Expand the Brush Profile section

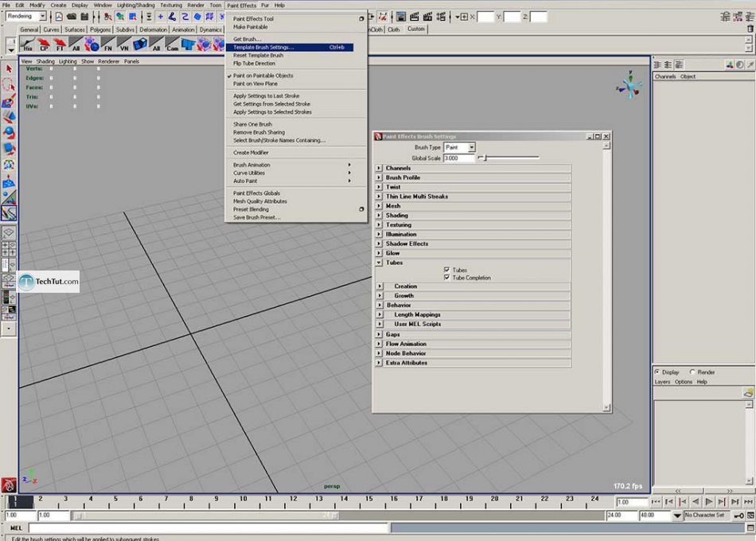click(x=379, y=178)
